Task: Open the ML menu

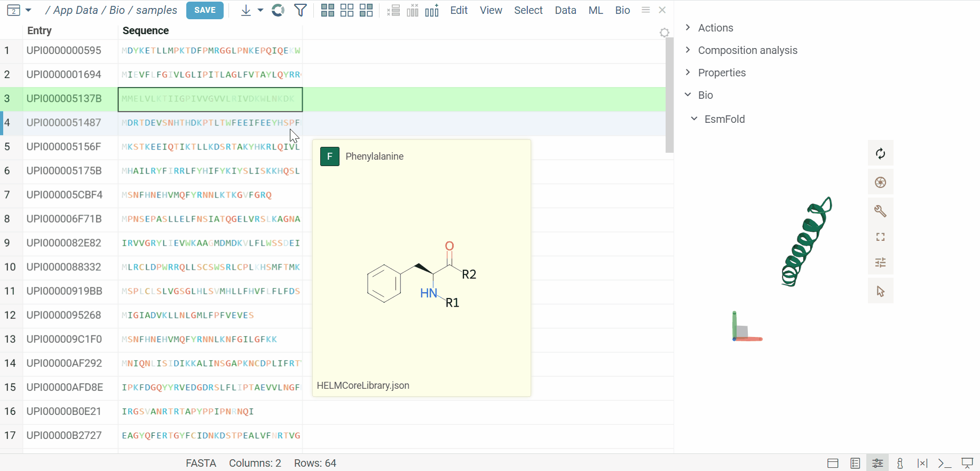Action: pyautogui.click(x=596, y=10)
